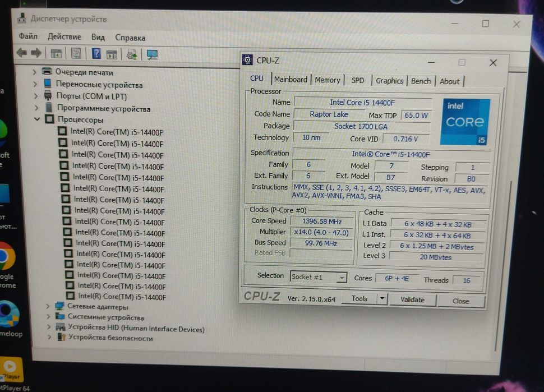This screenshot has width=544, height=392.
Task: Switch to the Memory tab in CPU-Z
Action: 328,80
